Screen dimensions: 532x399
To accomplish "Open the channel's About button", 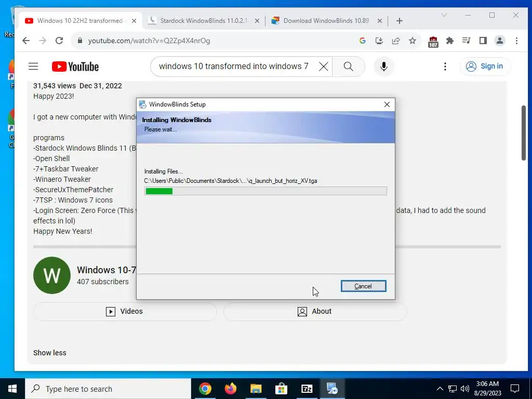I will click(x=315, y=312).
